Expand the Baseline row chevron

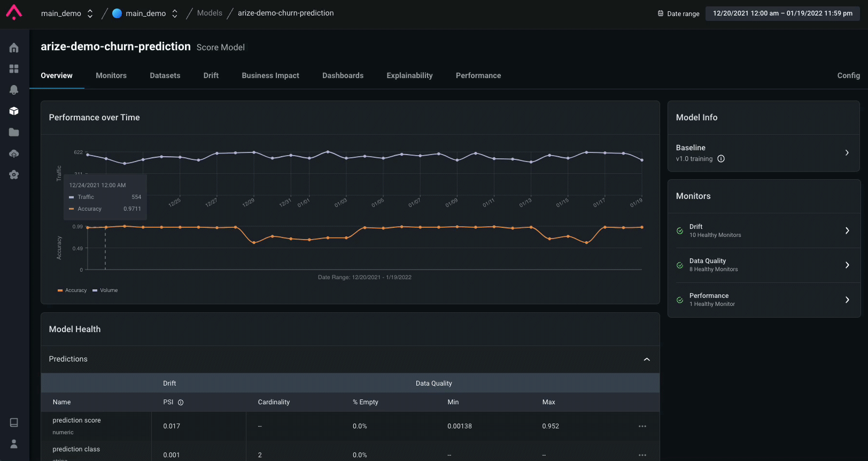tap(847, 153)
